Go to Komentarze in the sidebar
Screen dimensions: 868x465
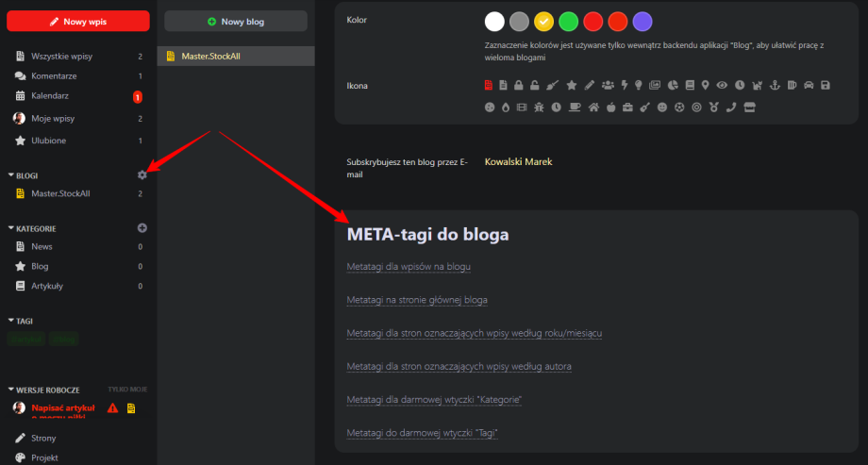[53, 75]
